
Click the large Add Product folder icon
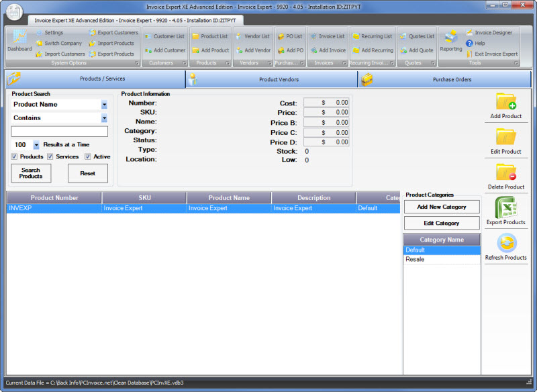(506, 101)
